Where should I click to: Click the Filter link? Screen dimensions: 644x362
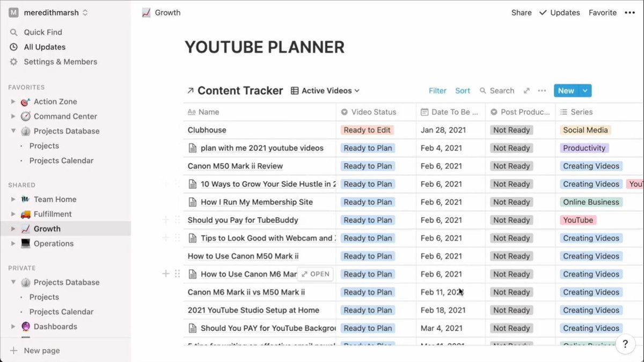coord(437,91)
